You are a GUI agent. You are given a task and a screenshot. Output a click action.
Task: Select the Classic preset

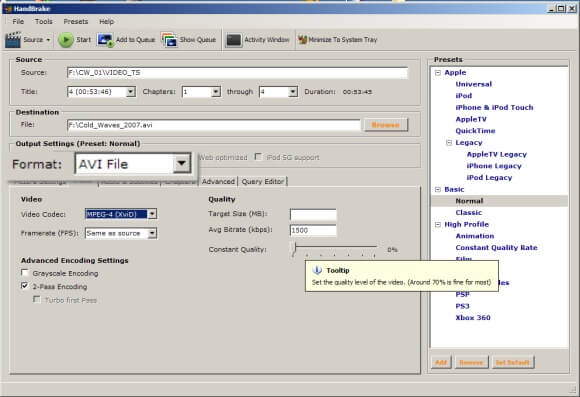468,213
